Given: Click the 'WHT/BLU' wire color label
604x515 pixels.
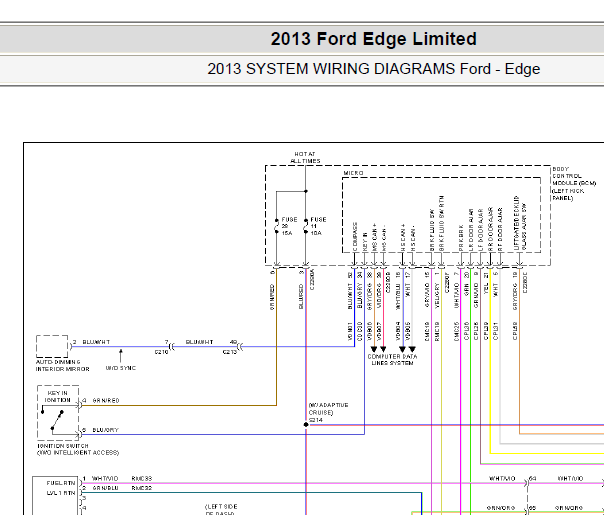Looking at the screenshot, I should [398, 297].
